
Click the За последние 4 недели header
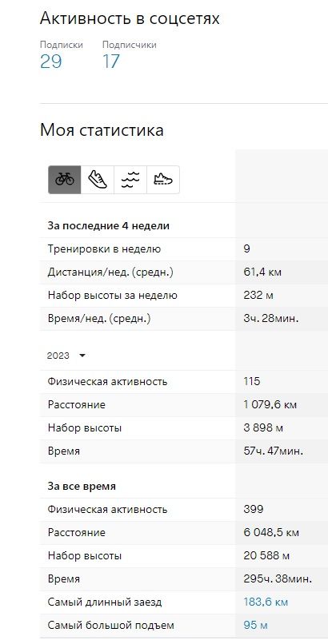[x=109, y=226]
